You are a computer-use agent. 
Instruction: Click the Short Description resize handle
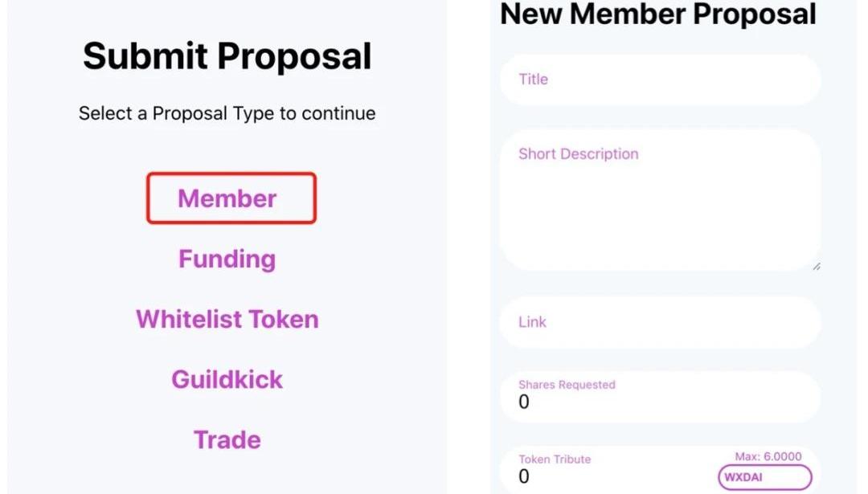click(x=817, y=266)
